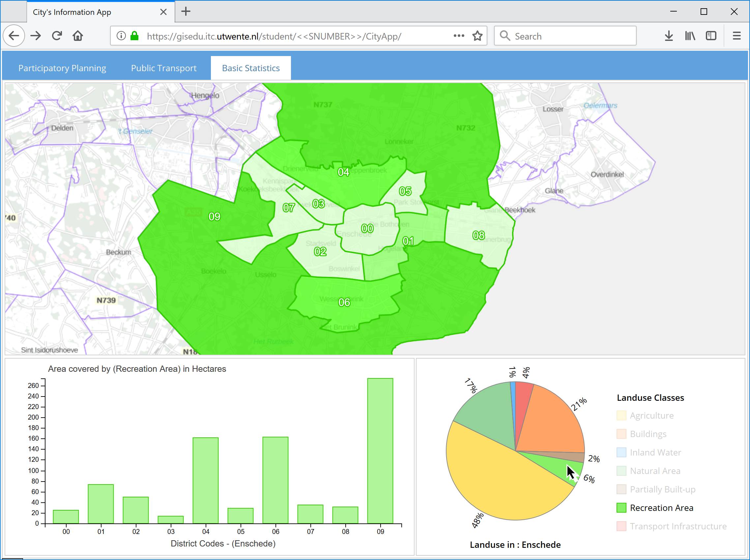This screenshot has height=560, width=750.
Task: Toggle the sidebar view icon
Action: click(x=711, y=36)
